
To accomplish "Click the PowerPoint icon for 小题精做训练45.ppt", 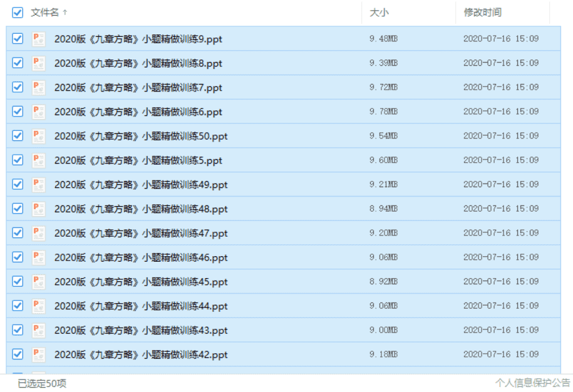I will (38, 282).
